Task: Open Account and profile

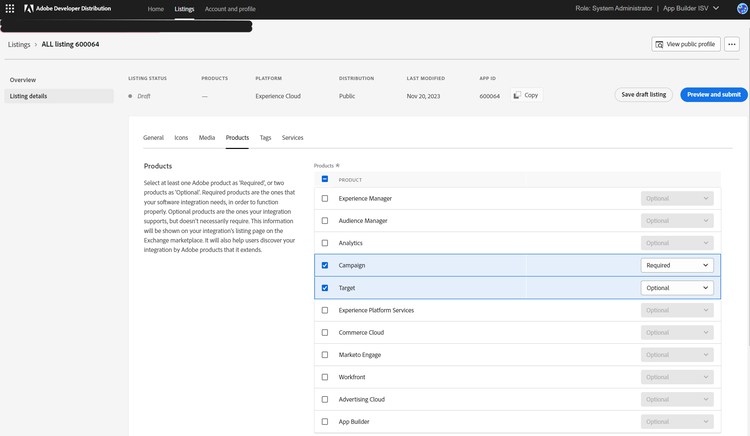Action: point(230,9)
